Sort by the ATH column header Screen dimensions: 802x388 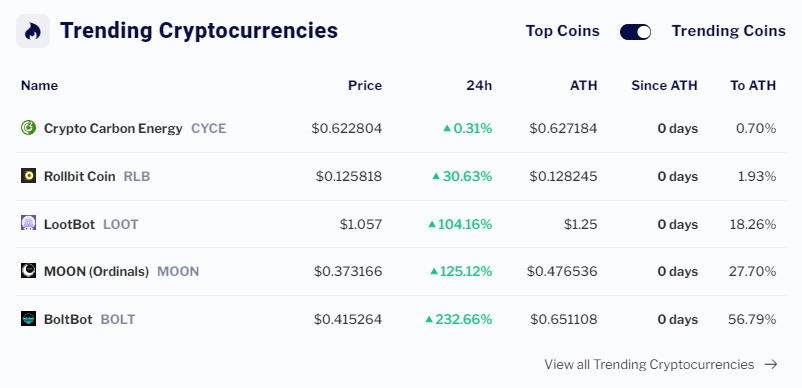coord(584,85)
